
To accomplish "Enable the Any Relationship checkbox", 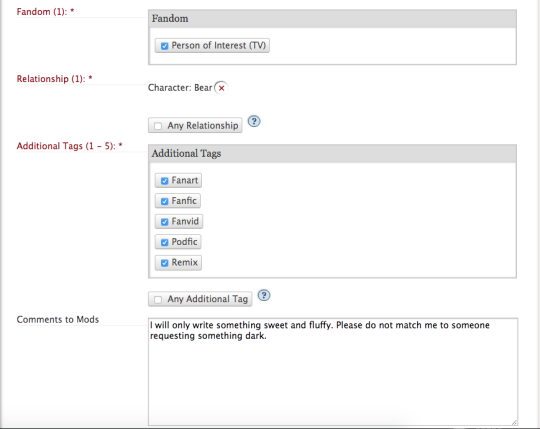I will (158, 126).
